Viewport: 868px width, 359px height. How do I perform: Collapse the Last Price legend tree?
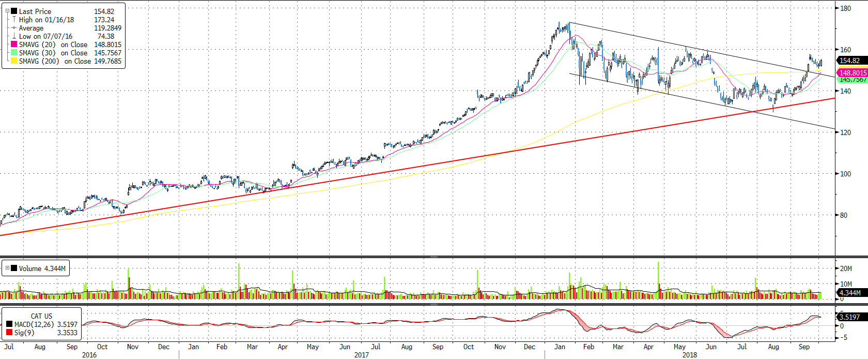[x=7, y=11]
